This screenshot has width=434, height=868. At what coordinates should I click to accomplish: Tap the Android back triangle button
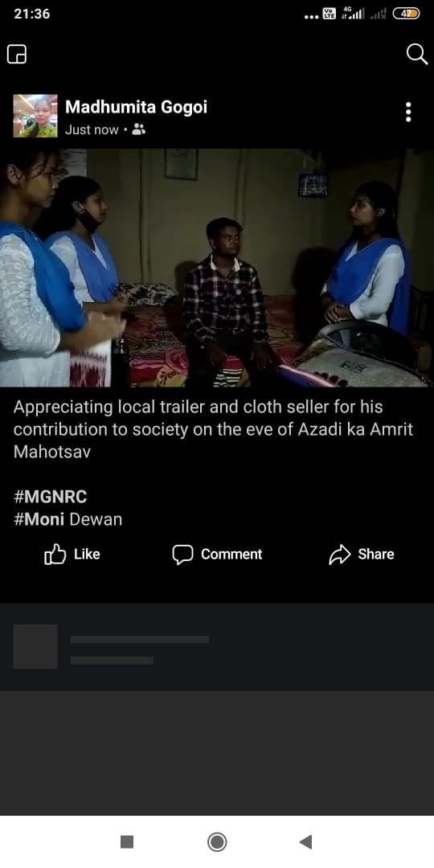[x=305, y=842]
